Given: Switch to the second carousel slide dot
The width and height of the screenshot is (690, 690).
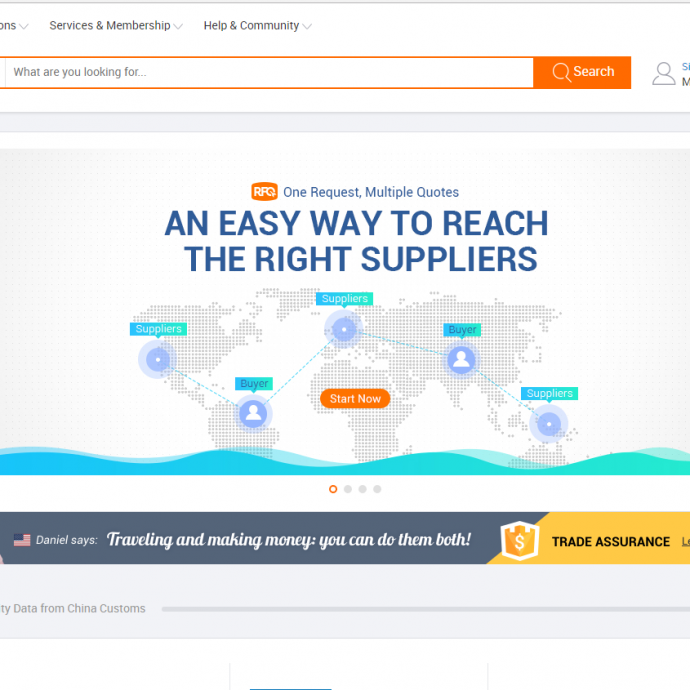Looking at the screenshot, I should [x=348, y=489].
